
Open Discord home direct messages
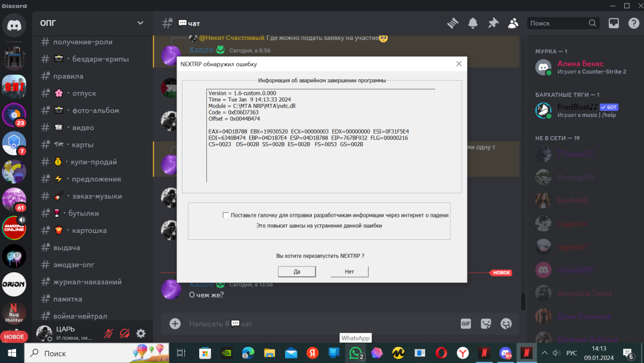[14, 25]
